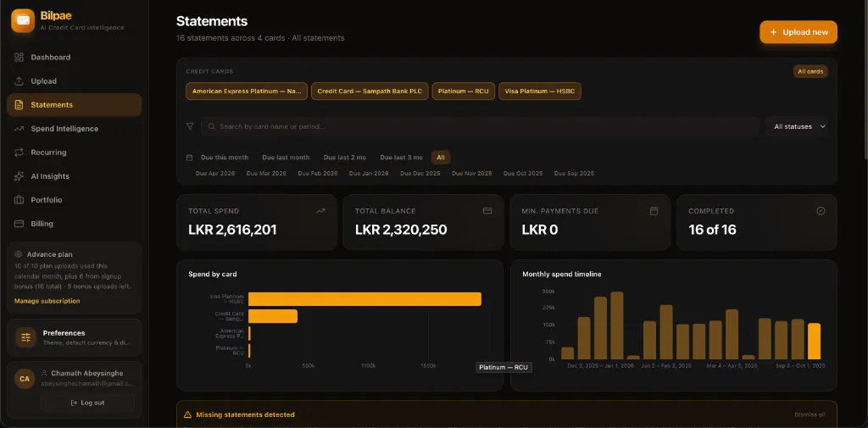Click the trend icon on Total Spend card

(x=320, y=211)
